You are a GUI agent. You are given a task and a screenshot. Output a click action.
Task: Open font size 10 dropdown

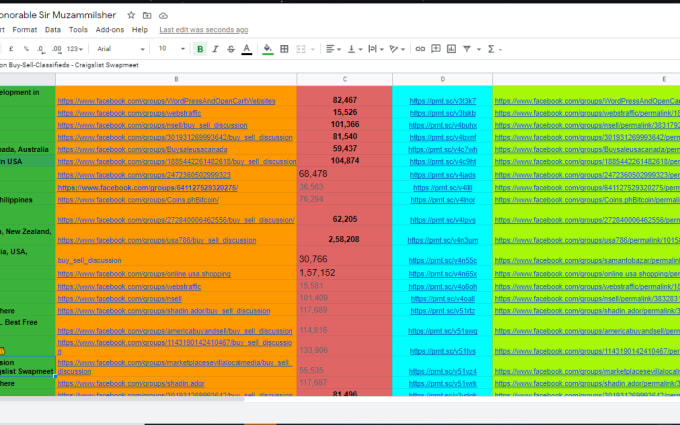tap(171, 49)
